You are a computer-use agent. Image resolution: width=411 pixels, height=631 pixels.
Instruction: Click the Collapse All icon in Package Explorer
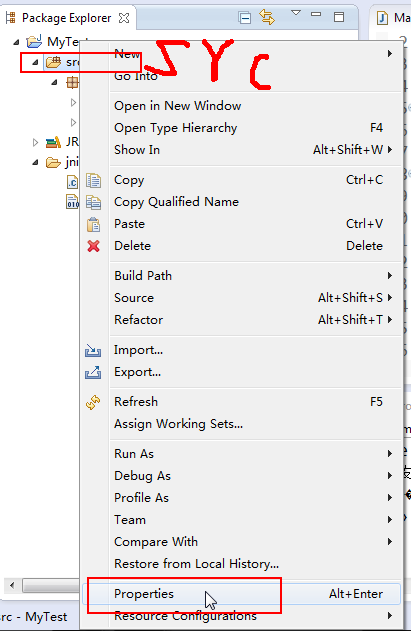coord(244,18)
